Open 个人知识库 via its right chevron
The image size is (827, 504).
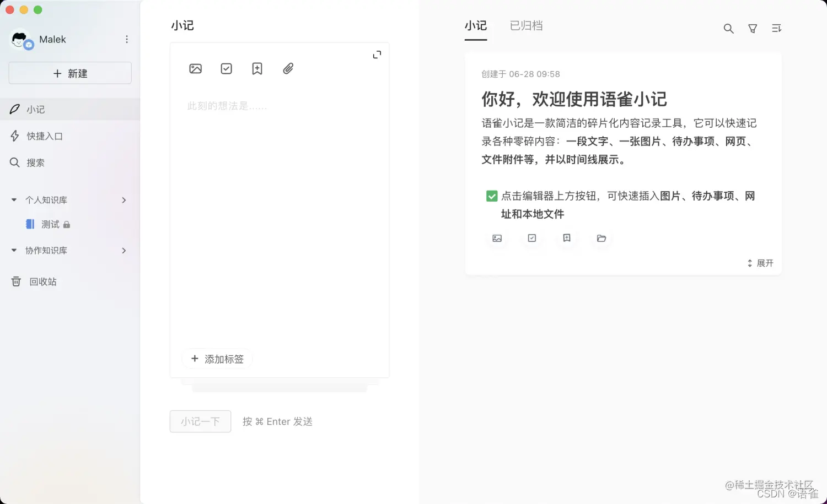[124, 200]
